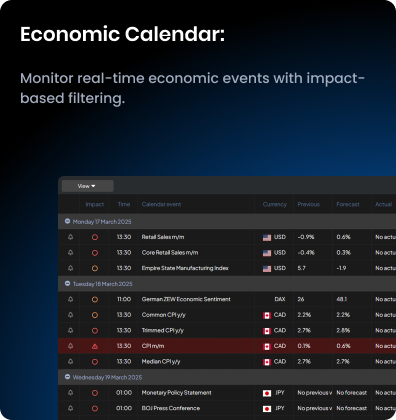Sort by the Currency column header
Screen dimensions: 396x420
(x=274, y=204)
